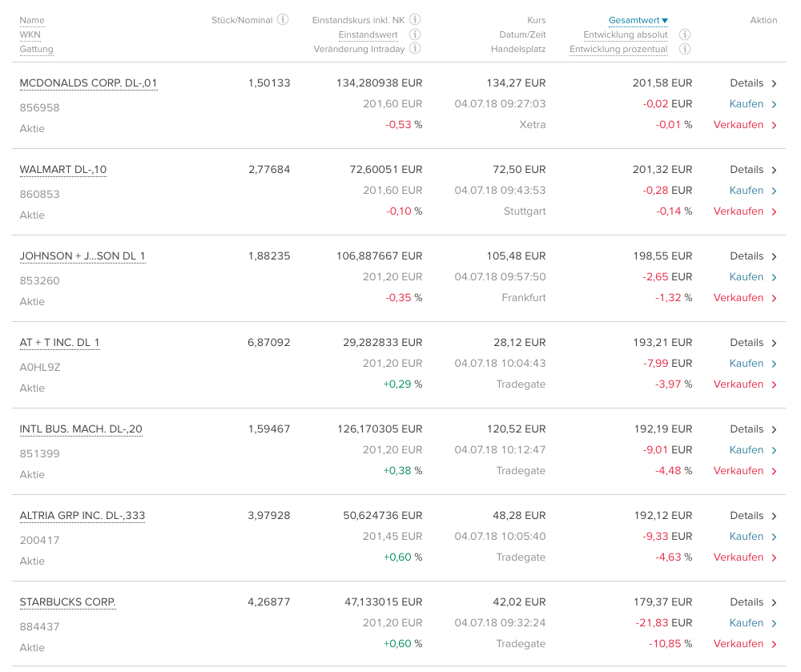This screenshot has width=801, height=672.
Task: Click Kaufen in Johnson + Johnson row
Action: point(754,277)
